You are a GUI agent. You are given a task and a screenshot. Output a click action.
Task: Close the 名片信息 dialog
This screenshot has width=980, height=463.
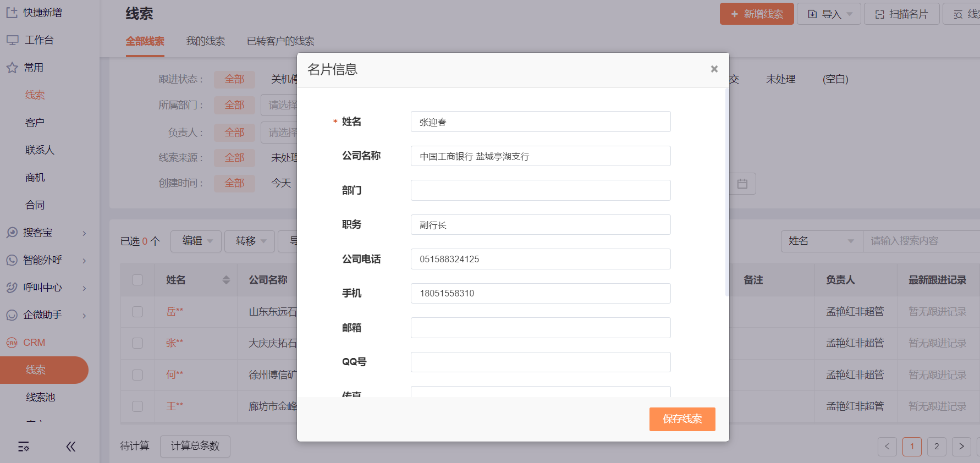(x=714, y=69)
